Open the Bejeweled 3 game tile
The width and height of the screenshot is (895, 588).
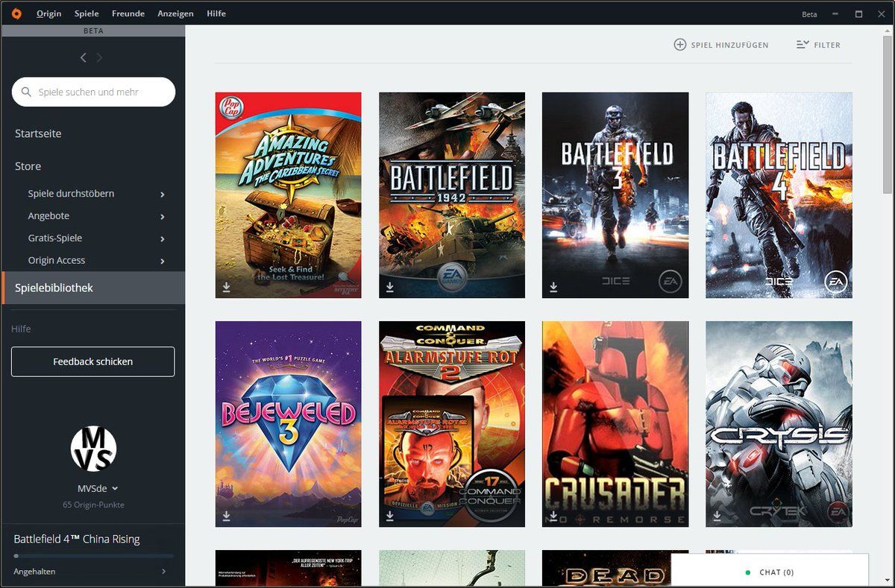288,424
